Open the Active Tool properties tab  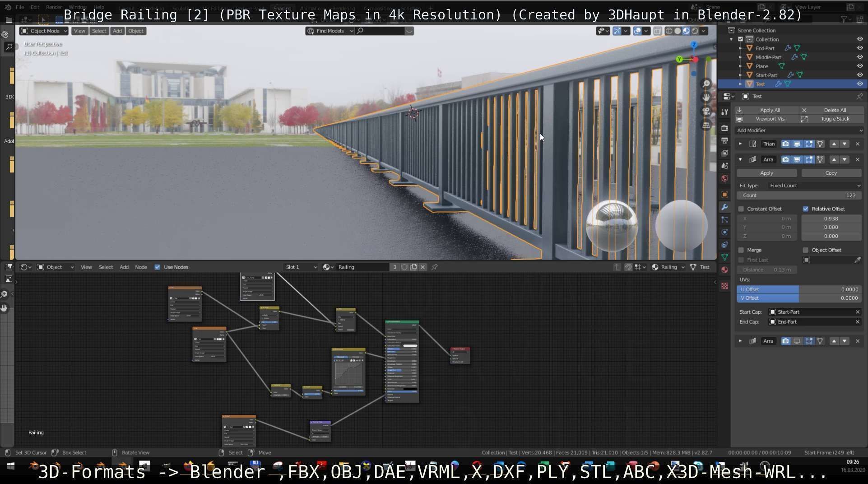point(724,112)
